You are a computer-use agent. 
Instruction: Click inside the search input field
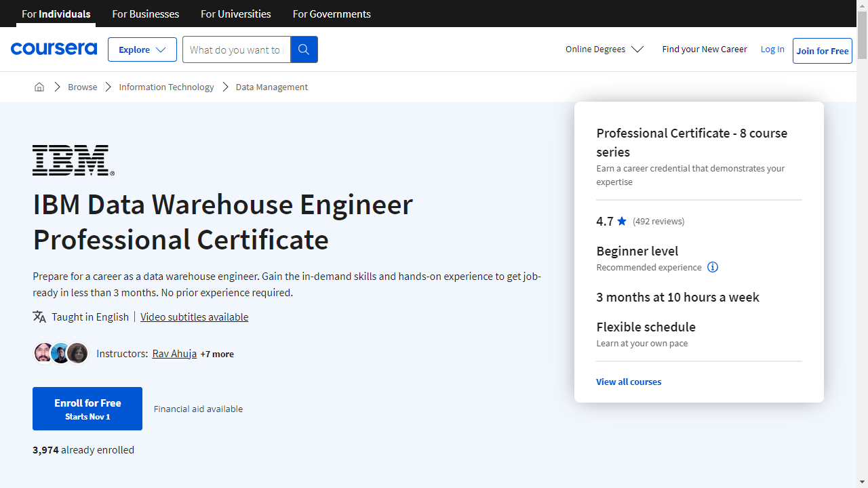pyautogui.click(x=237, y=49)
